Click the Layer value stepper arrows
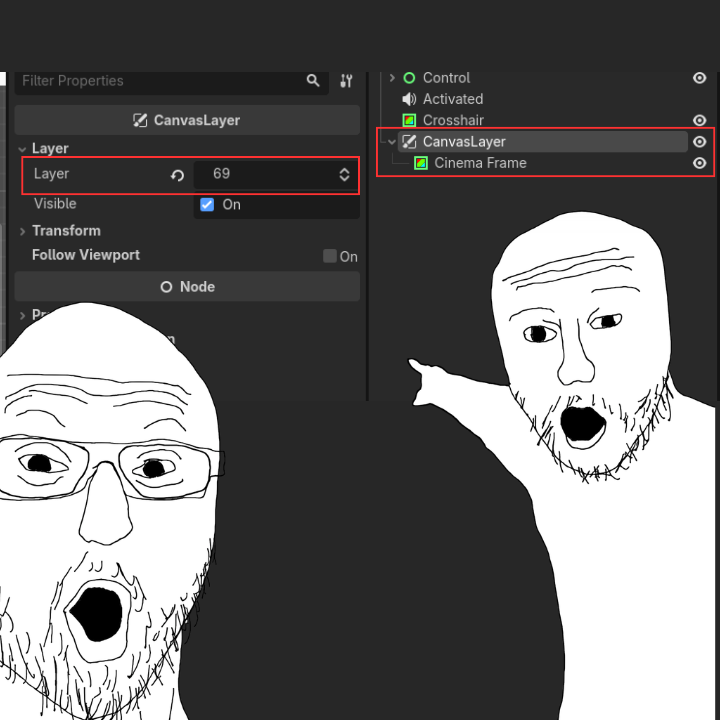Screen dimensions: 720x720 pyautogui.click(x=344, y=174)
